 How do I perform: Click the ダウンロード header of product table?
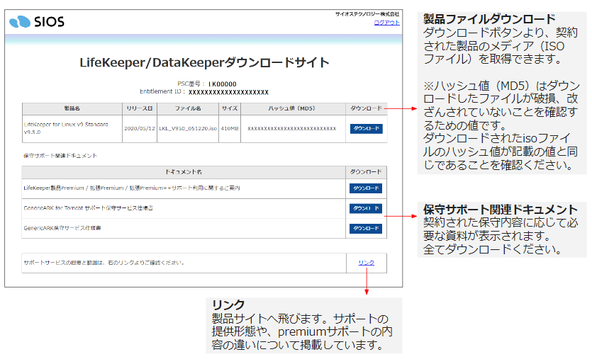pos(367,108)
